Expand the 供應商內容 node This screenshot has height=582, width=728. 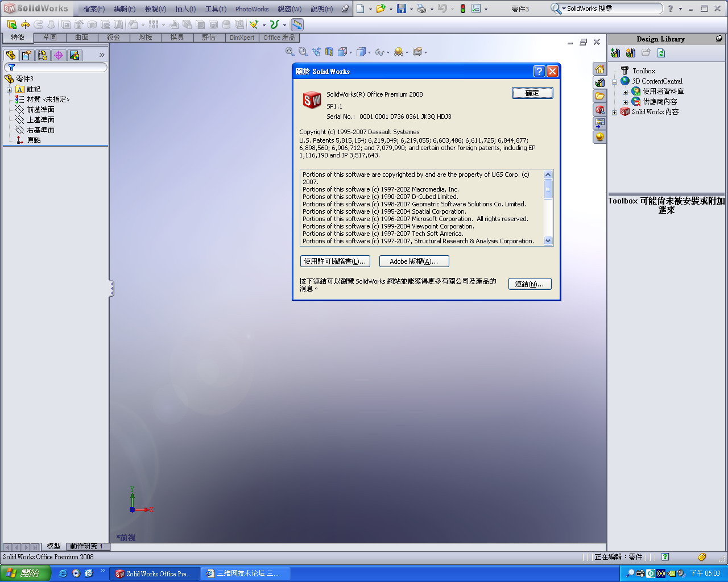625,102
